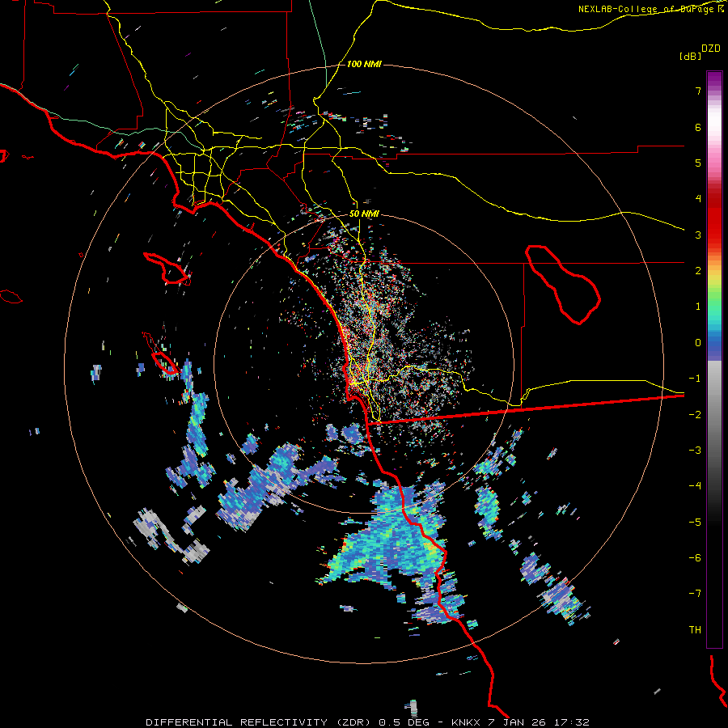Viewport: 728px width, 728px height.
Task: Click the color scale tick label 7
Action: tap(698, 91)
